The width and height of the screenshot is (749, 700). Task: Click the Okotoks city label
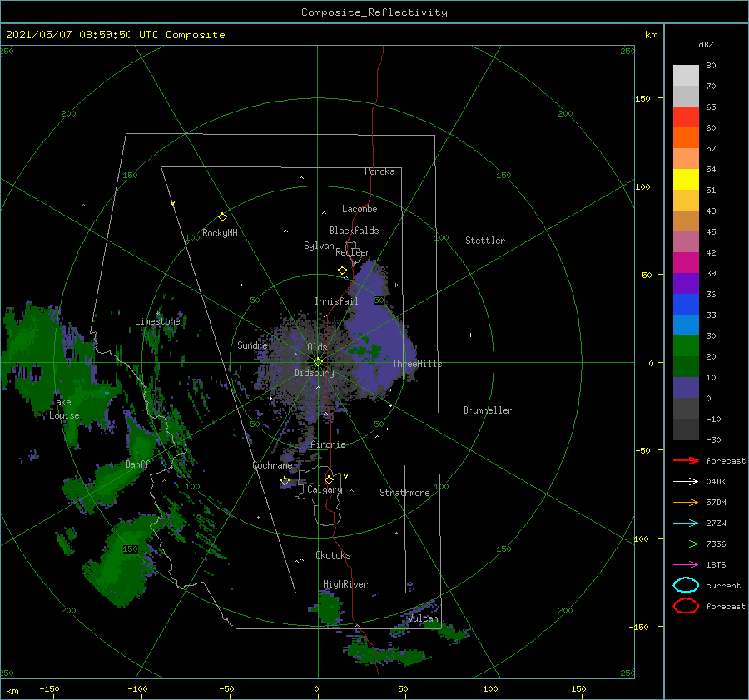pos(333,555)
